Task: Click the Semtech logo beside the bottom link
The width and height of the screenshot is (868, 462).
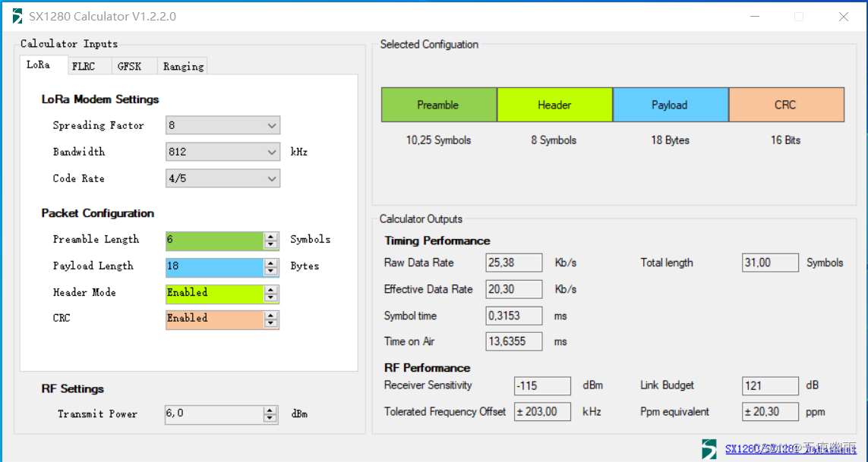Action: 709,449
